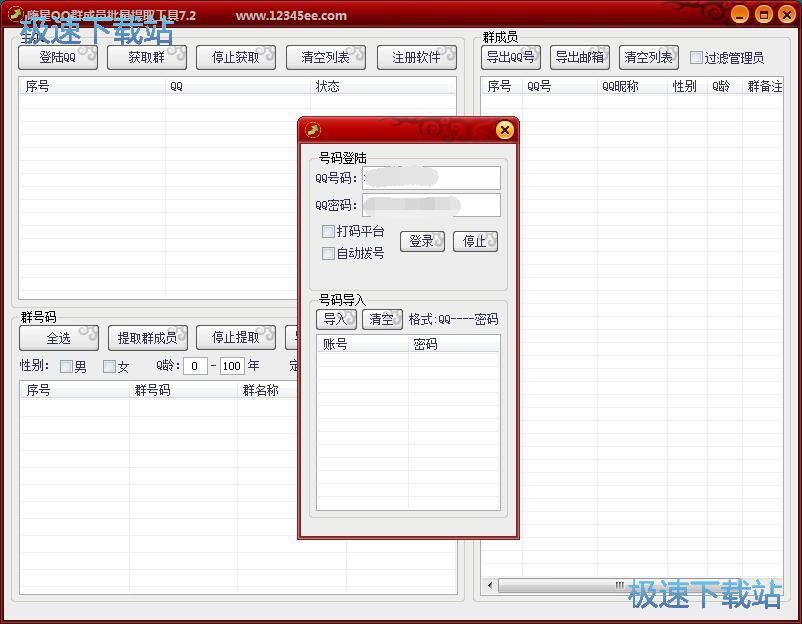Click the 群备注 column header
Viewport: 802px width, 624px height.
coord(763,86)
